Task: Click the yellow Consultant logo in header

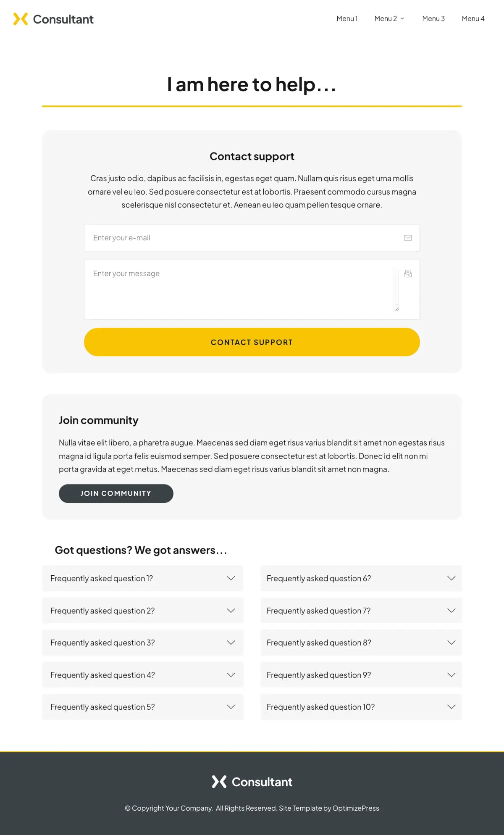Action: pyautogui.click(x=53, y=19)
